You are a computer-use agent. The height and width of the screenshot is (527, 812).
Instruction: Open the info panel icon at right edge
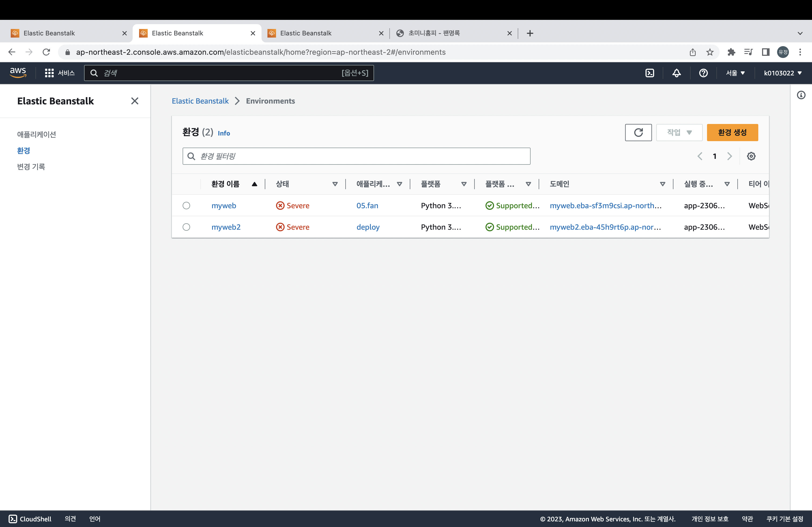click(801, 95)
